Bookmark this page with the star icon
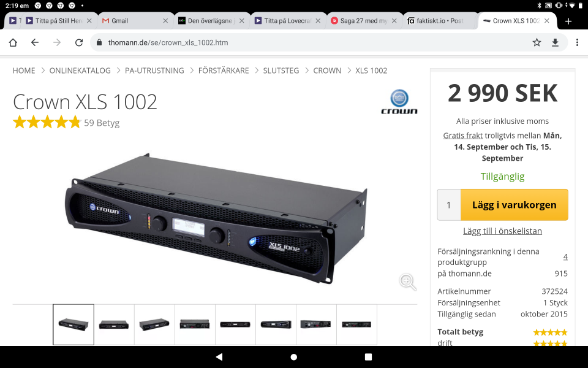The height and width of the screenshot is (368, 588). [x=537, y=42]
